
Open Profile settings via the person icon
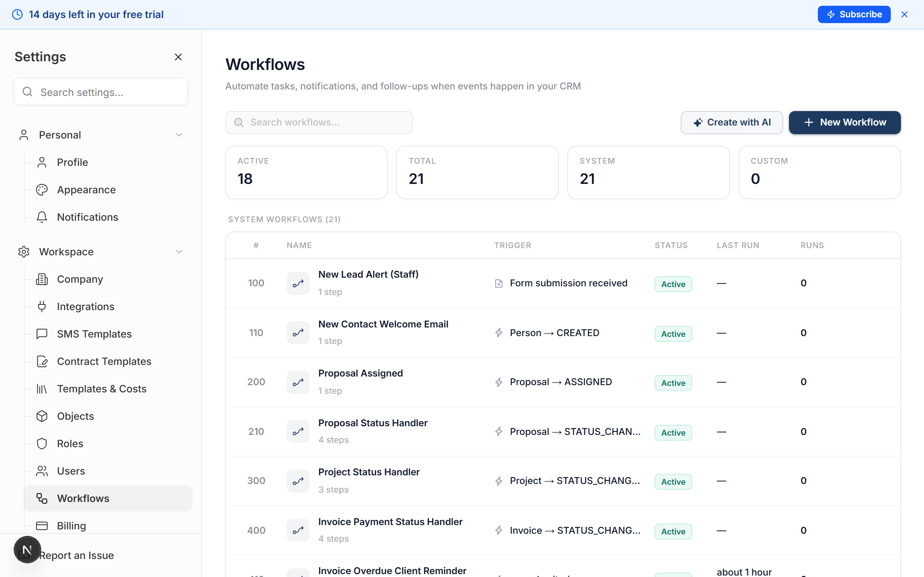[x=42, y=162]
